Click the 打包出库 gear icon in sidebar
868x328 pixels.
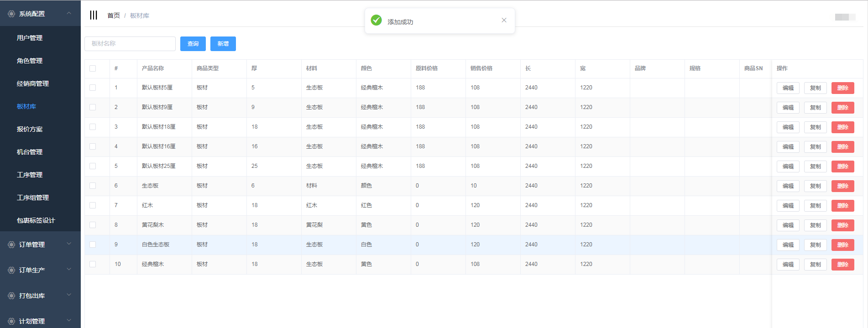[11, 296]
